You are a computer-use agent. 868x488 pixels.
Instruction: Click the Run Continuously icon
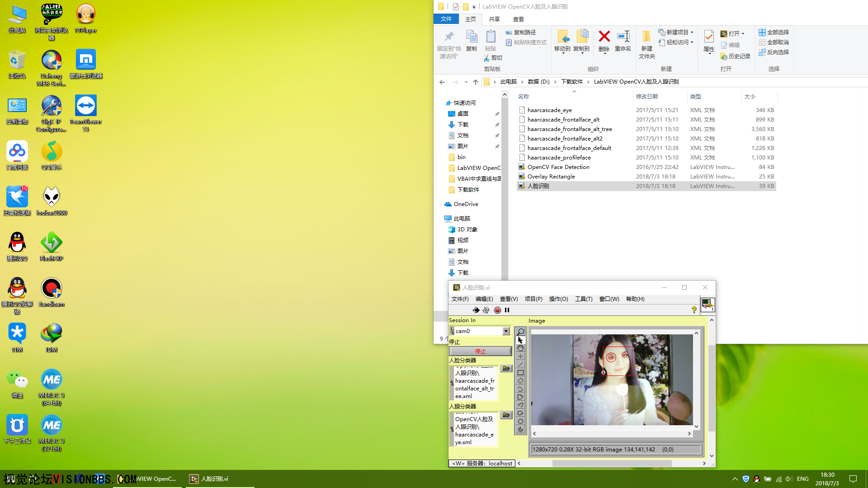click(486, 310)
